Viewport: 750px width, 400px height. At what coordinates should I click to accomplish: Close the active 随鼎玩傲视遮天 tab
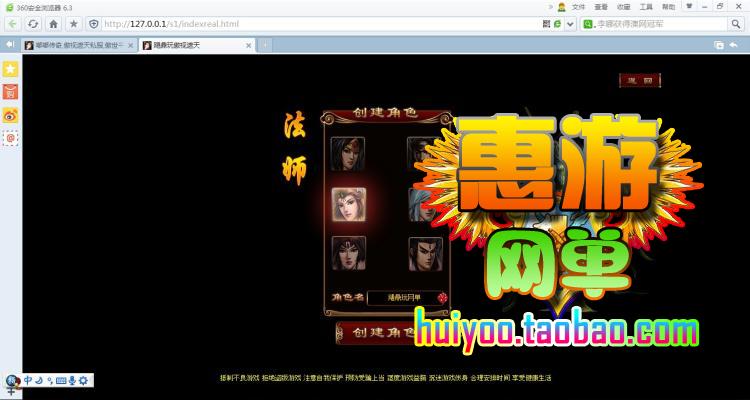click(248, 45)
